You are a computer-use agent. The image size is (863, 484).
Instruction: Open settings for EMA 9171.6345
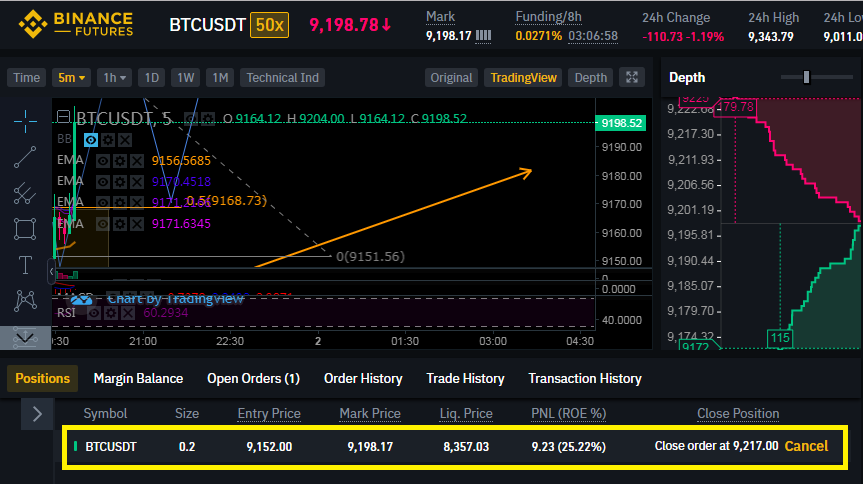(119, 224)
